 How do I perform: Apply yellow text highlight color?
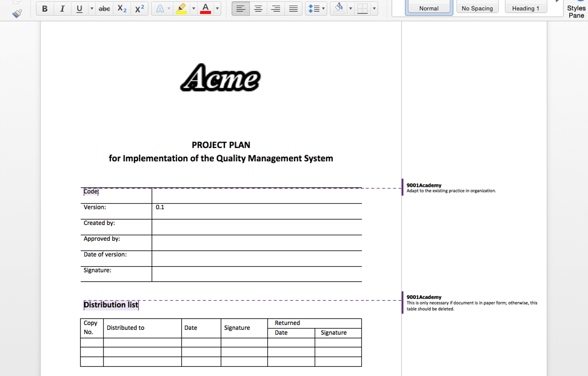[181, 8]
